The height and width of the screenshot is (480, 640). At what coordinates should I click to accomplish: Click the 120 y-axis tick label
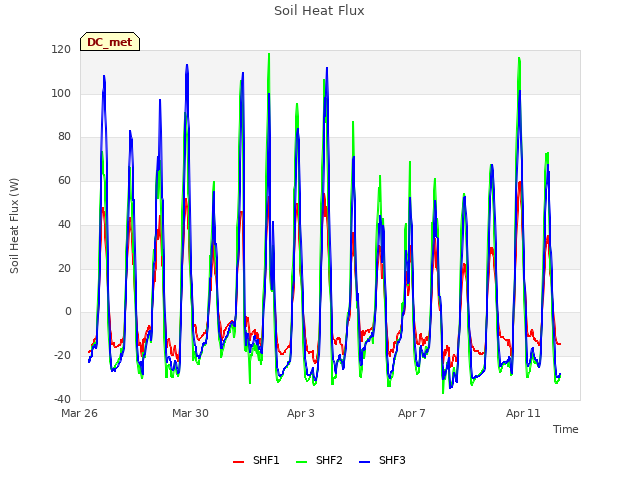[61, 49]
